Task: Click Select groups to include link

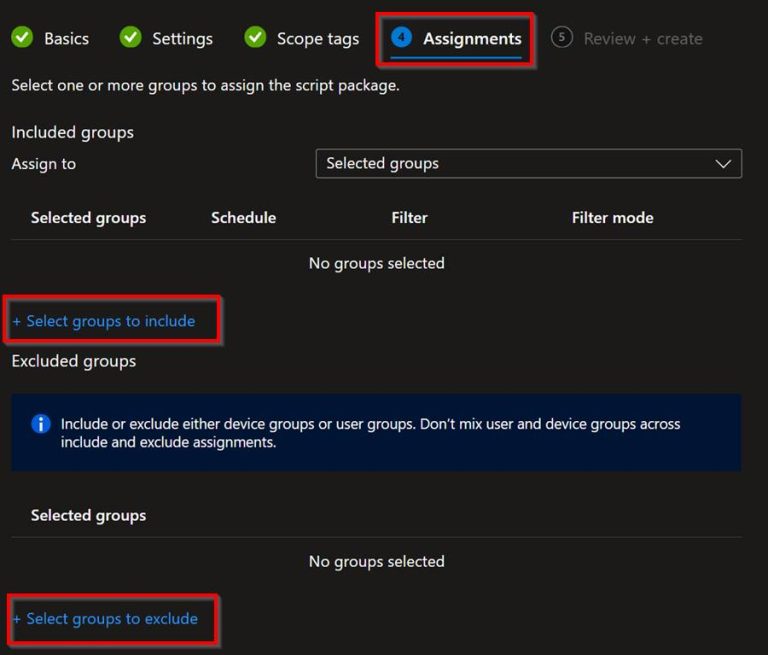Action: (x=104, y=321)
